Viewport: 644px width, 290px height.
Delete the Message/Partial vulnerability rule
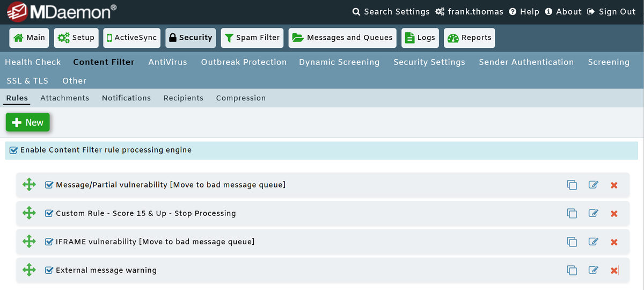click(614, 185)
